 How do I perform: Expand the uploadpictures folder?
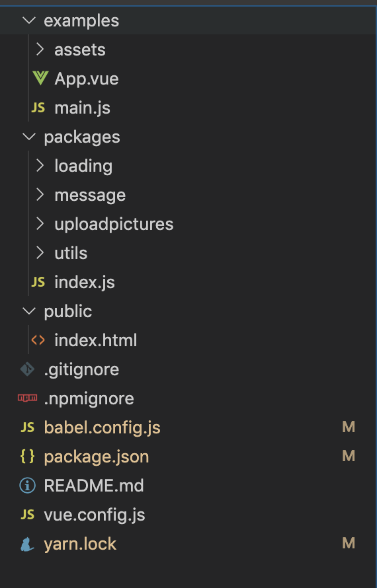coord(114,224)
